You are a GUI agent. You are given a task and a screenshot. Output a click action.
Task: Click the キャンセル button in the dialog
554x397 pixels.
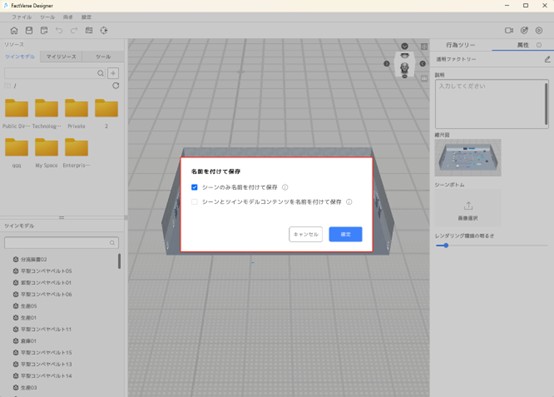(306, 234)
